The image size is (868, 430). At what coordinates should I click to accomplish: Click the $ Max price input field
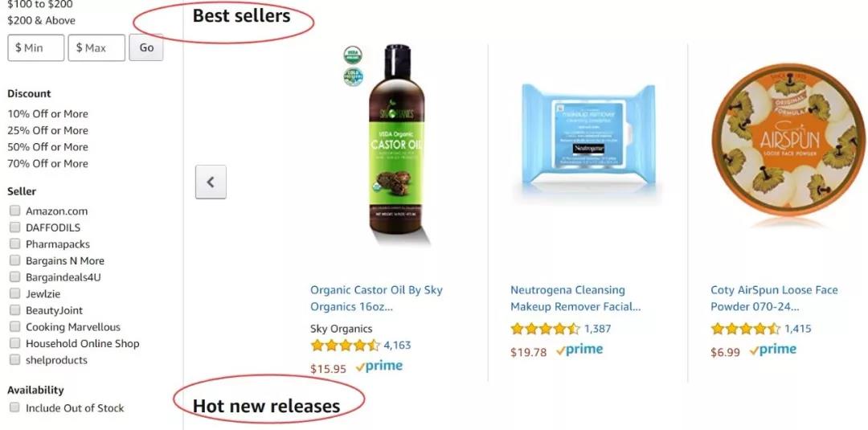click(x=96, y=47)
